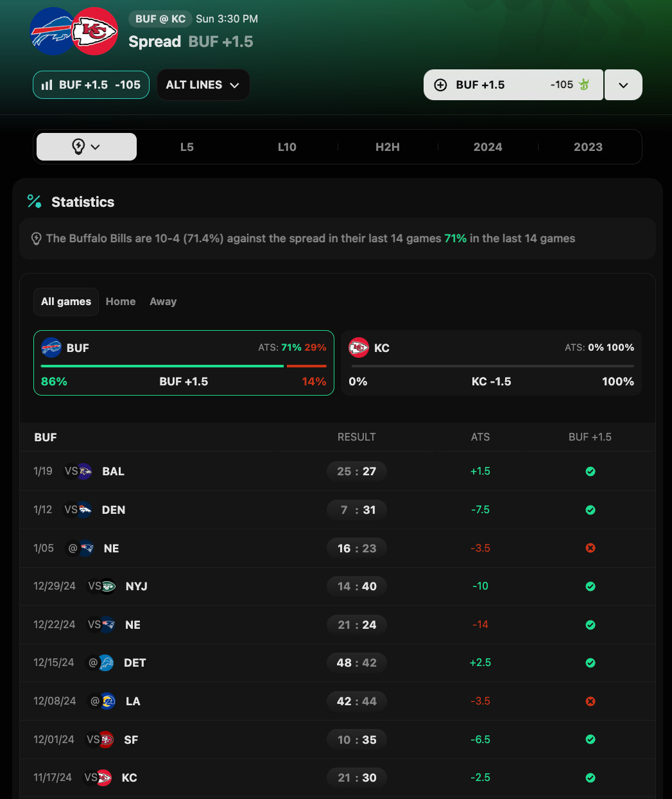Select the Home games filter
This screenshot has height=799, width=672.
(x=121, y=302)
